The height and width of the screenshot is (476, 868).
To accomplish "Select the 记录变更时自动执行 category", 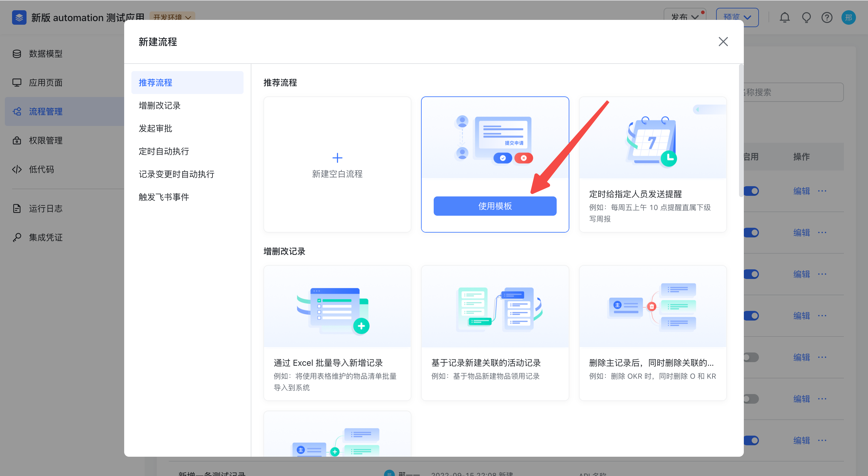I will coord(187,174).
